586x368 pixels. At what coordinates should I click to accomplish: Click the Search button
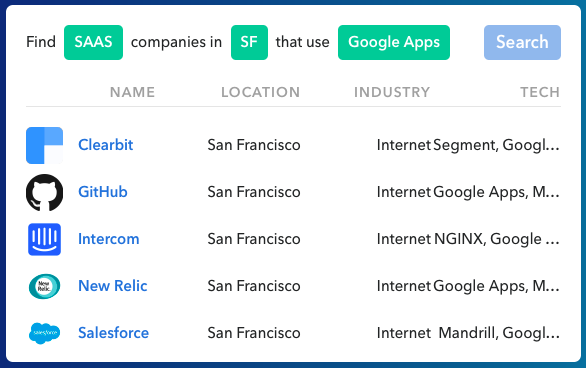tap(522, 42)
